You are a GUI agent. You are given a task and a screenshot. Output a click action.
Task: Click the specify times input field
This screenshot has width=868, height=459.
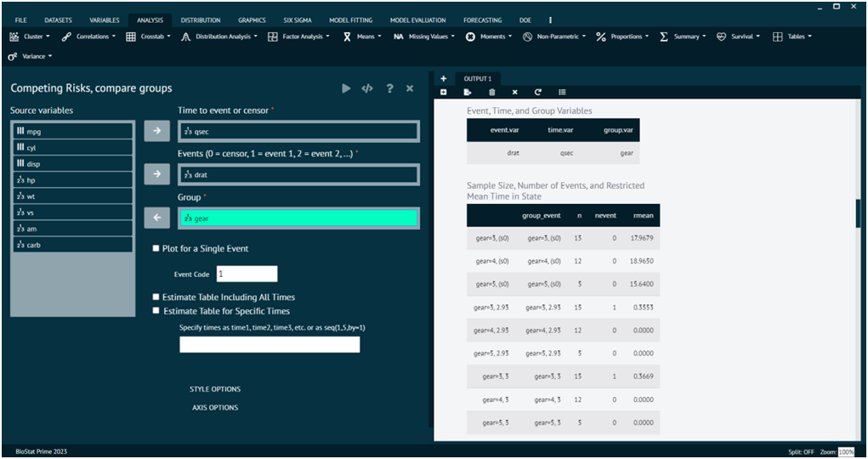click(x=269, y=344)
